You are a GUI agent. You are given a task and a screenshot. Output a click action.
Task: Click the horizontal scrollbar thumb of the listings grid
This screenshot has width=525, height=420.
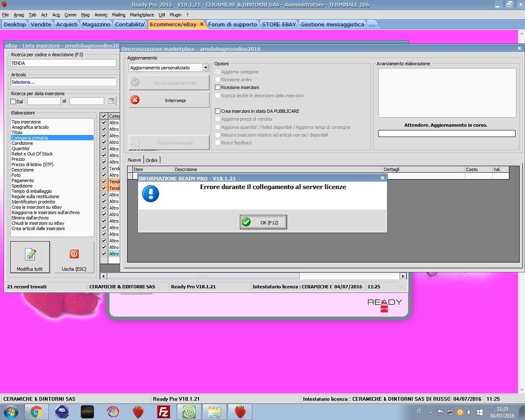[x=203, y=276]
